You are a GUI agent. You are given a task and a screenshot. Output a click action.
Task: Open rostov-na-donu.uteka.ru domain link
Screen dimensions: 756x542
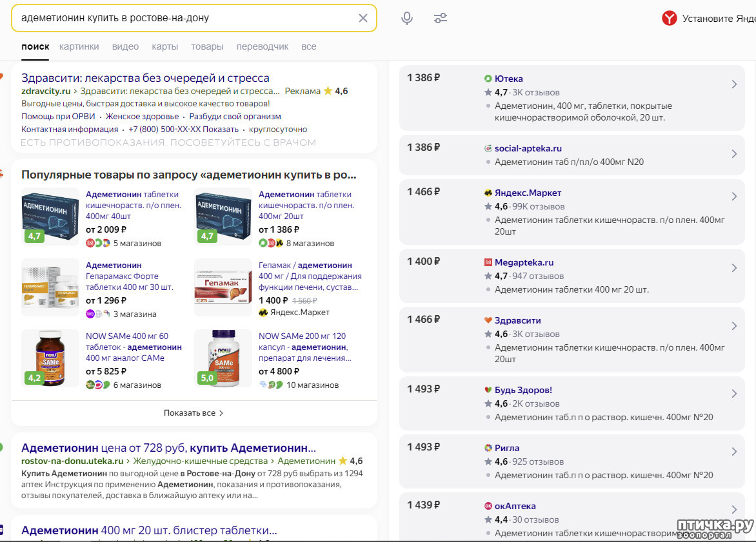pyautogui.click(x=72, y=461)
